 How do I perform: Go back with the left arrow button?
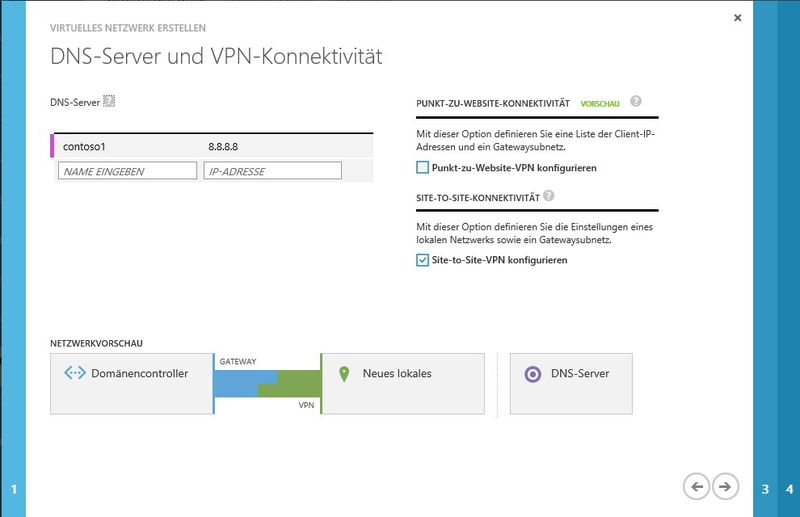[696, 486]
